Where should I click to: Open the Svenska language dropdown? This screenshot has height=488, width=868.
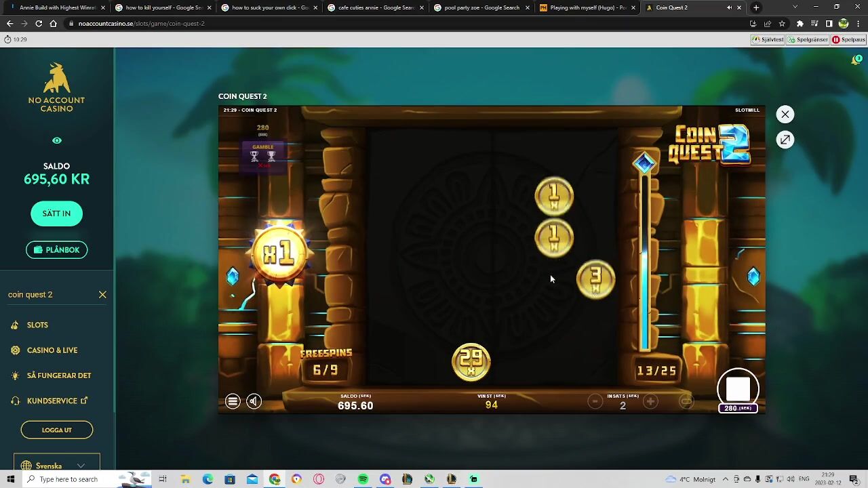[x=57, y=466]
